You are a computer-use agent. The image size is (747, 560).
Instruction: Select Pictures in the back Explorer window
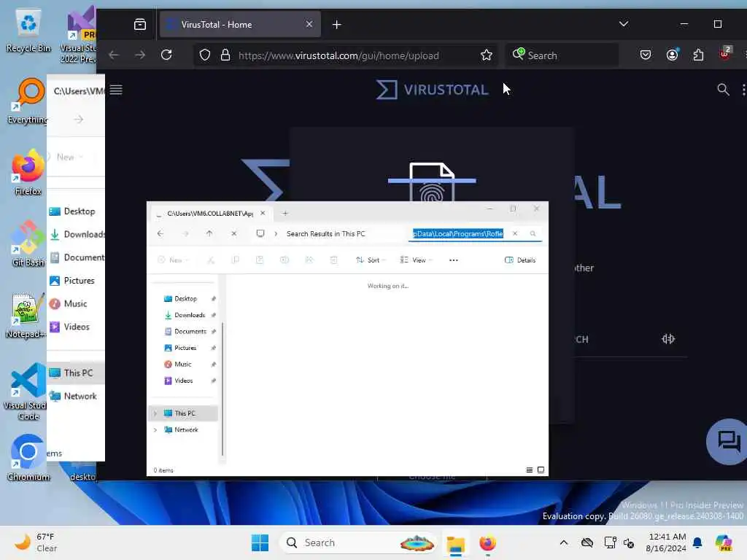click(74, 281)
